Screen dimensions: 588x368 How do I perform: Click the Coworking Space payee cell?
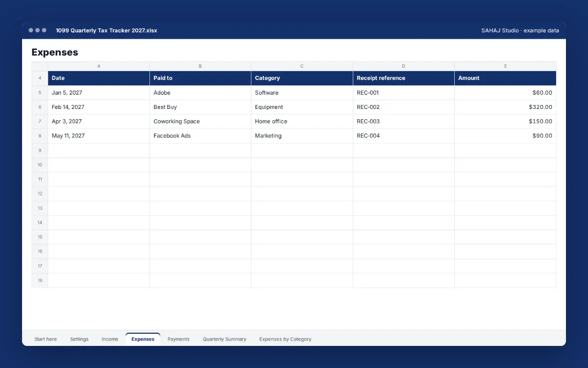pos(200,121)
